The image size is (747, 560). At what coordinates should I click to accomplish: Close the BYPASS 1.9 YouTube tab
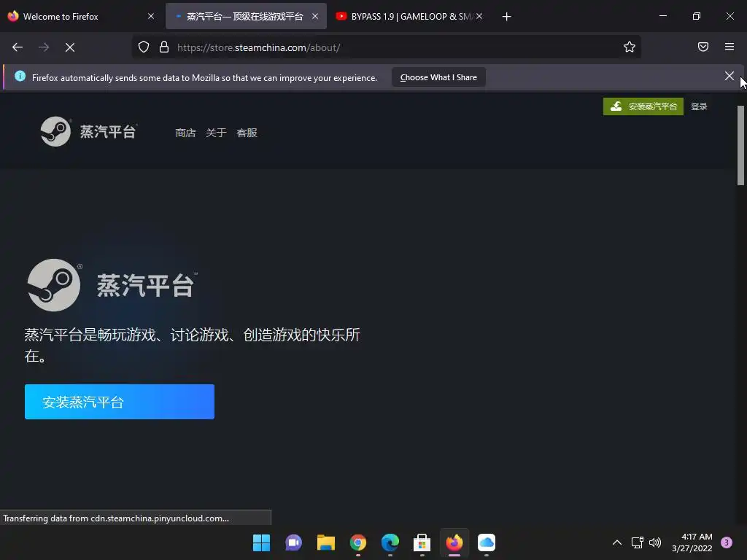(x=479, y=16)
